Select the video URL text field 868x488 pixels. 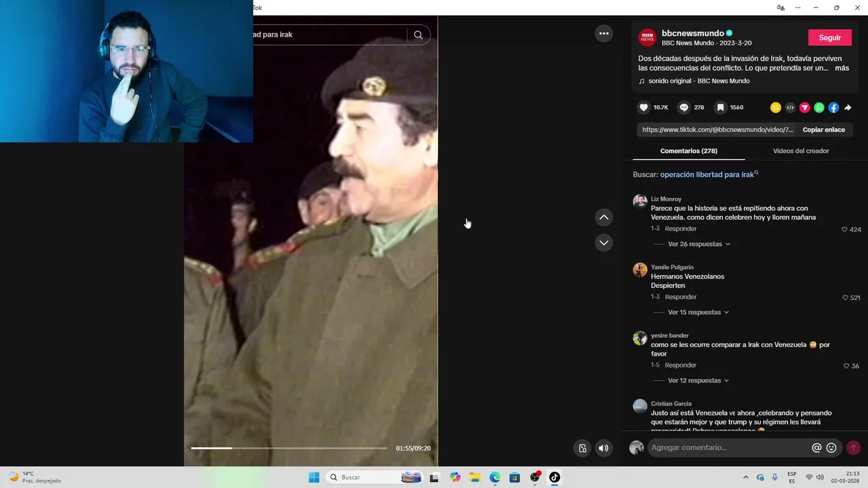(717, 129)
